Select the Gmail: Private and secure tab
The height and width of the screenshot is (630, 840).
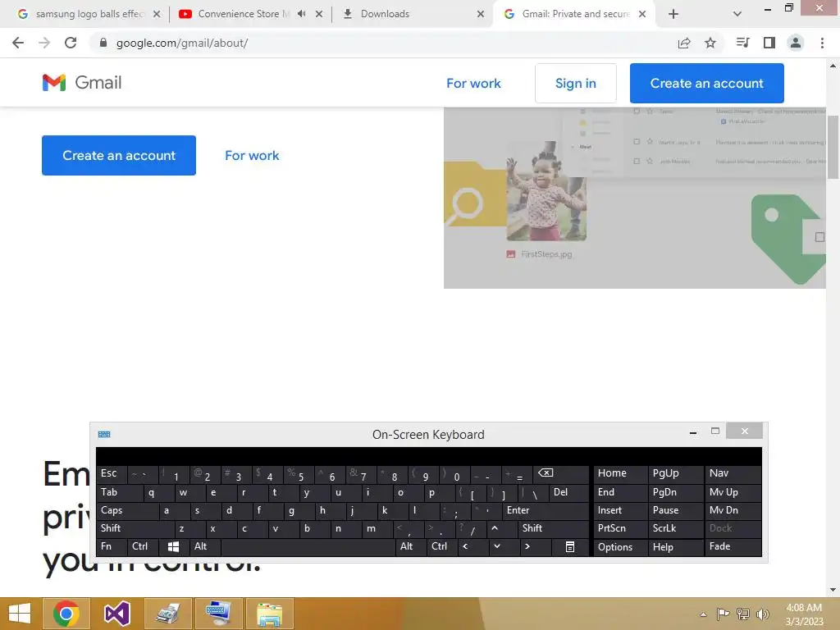pos(575,14)
